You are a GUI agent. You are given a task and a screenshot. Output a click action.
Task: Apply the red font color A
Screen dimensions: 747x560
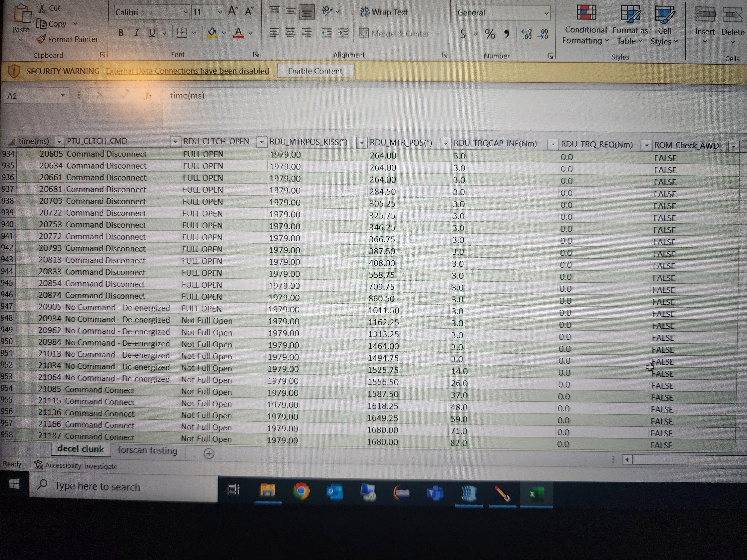coord(239,33)
